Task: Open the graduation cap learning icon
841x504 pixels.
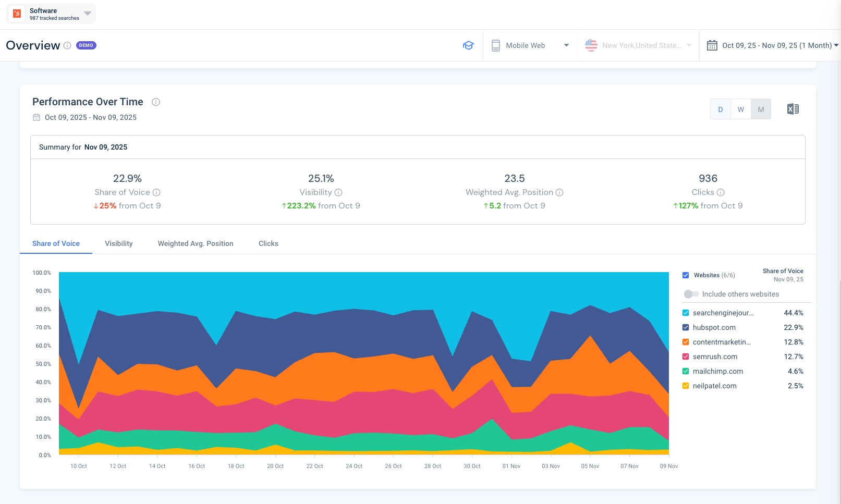Action: coord(468,45)
